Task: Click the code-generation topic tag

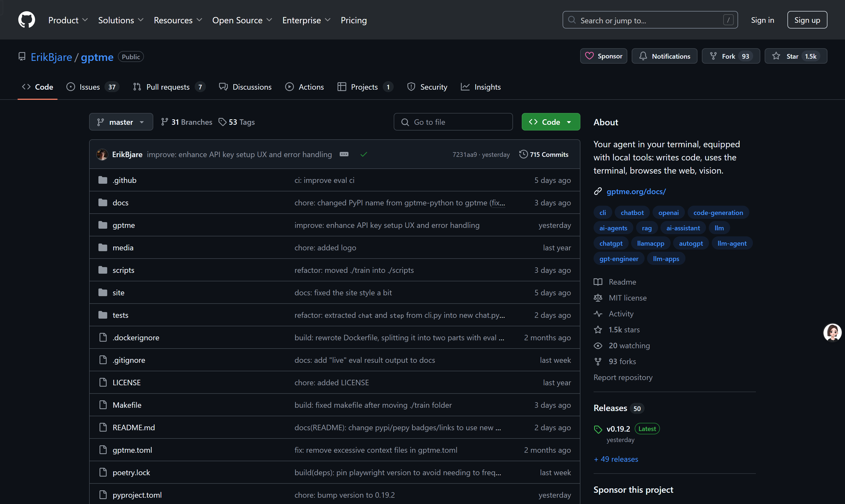Action: [x=718, y=213]
